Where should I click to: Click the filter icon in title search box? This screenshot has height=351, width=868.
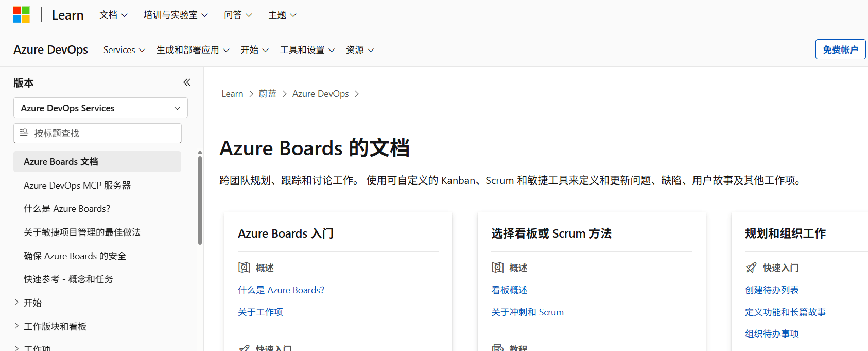click(24, 133)
